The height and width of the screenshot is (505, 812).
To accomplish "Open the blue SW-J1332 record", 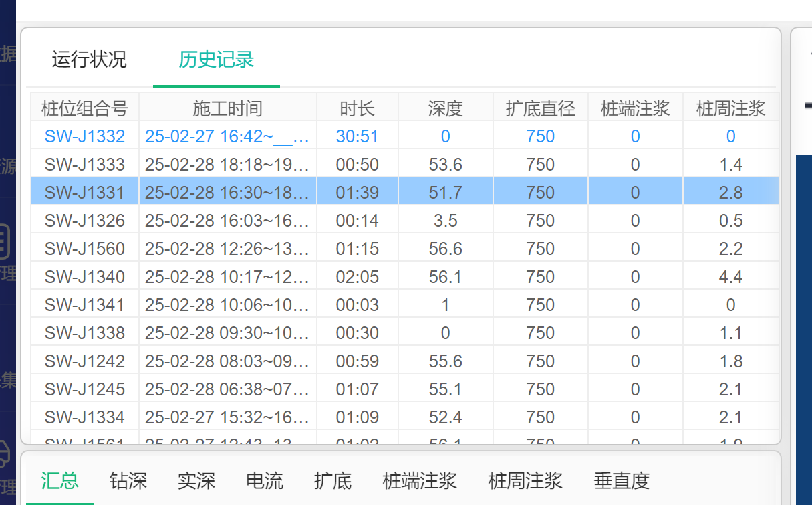I will coord(84,136).
